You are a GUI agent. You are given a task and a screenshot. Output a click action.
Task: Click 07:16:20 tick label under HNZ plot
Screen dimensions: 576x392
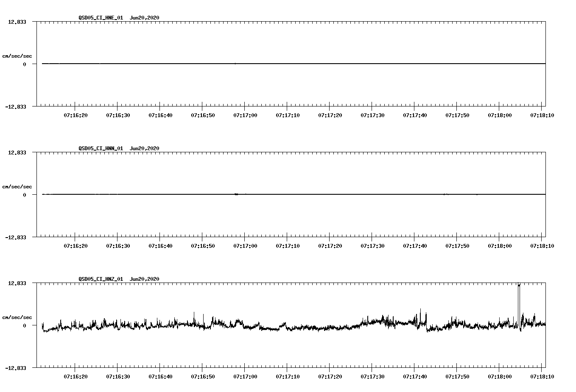[76, 376]
